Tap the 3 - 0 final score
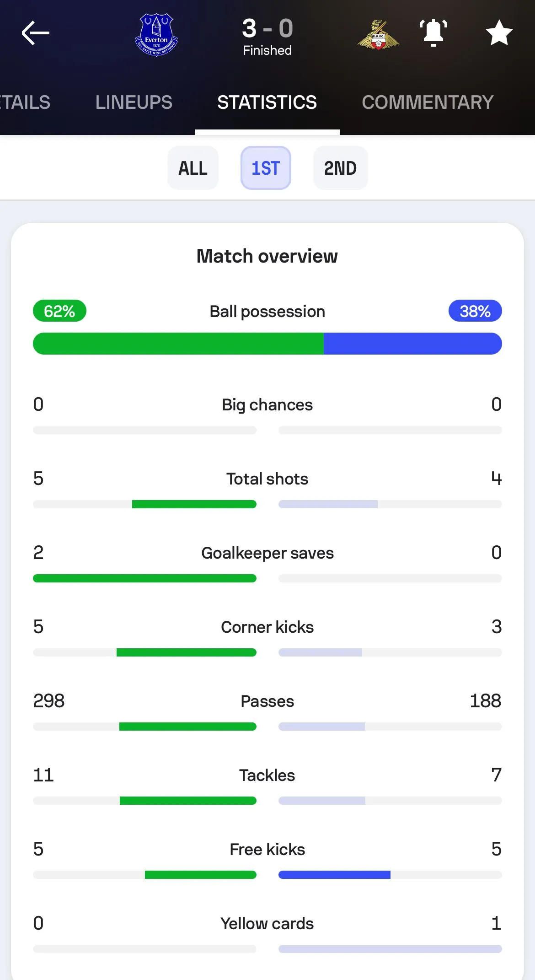 (x=267, y=28)
